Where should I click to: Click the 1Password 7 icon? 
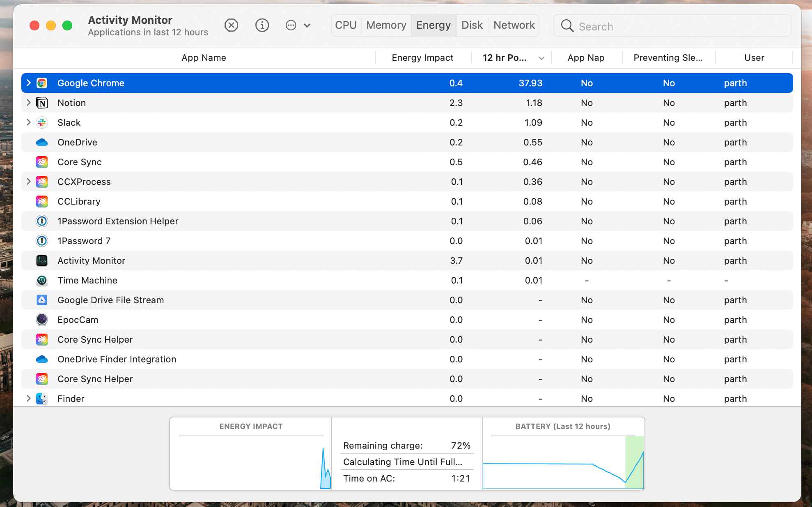pos(42,241)
